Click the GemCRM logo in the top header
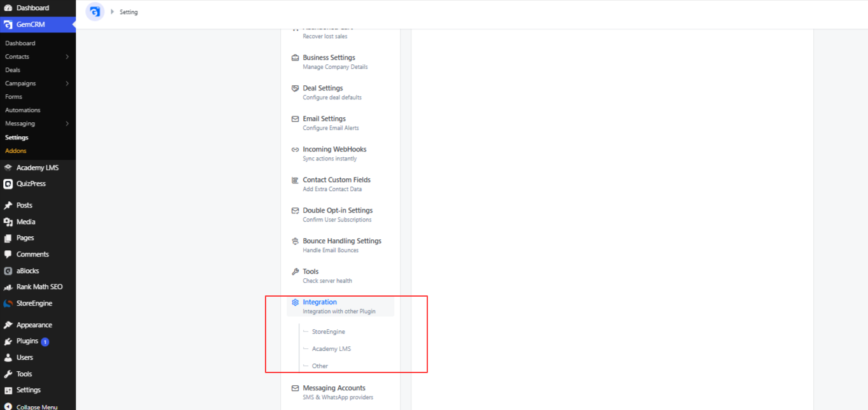Image resolution: width=868 pixels, height=410 pixels. point(95,12)
